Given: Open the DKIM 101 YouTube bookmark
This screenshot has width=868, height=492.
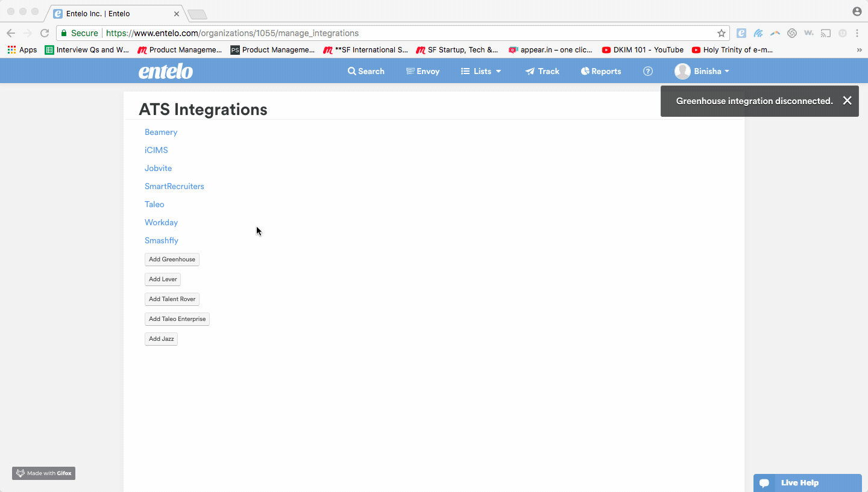Looking at the screenshot, I should pyautogui.click(x=643, y=50).
